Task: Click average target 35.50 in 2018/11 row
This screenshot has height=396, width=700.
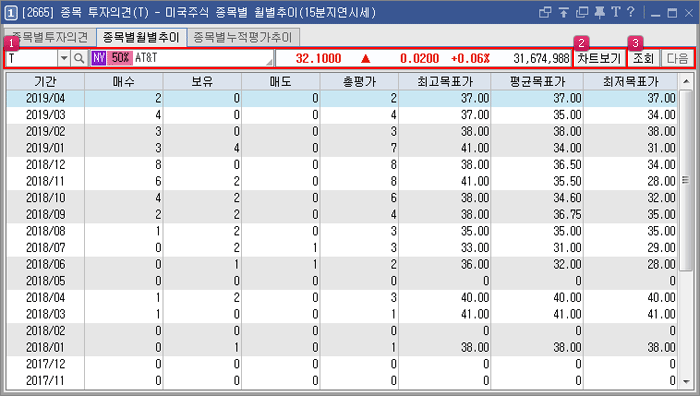Action: click(x=567, y=181)
